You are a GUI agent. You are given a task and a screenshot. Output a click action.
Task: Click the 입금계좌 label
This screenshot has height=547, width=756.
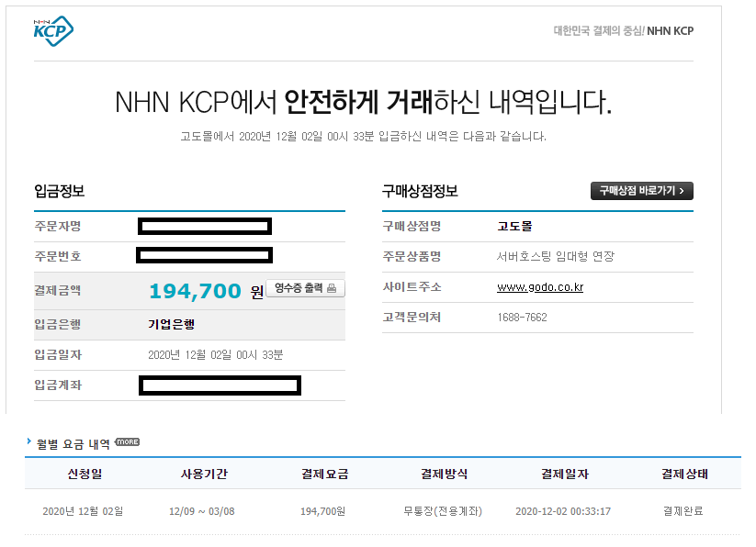click(58, 385)
